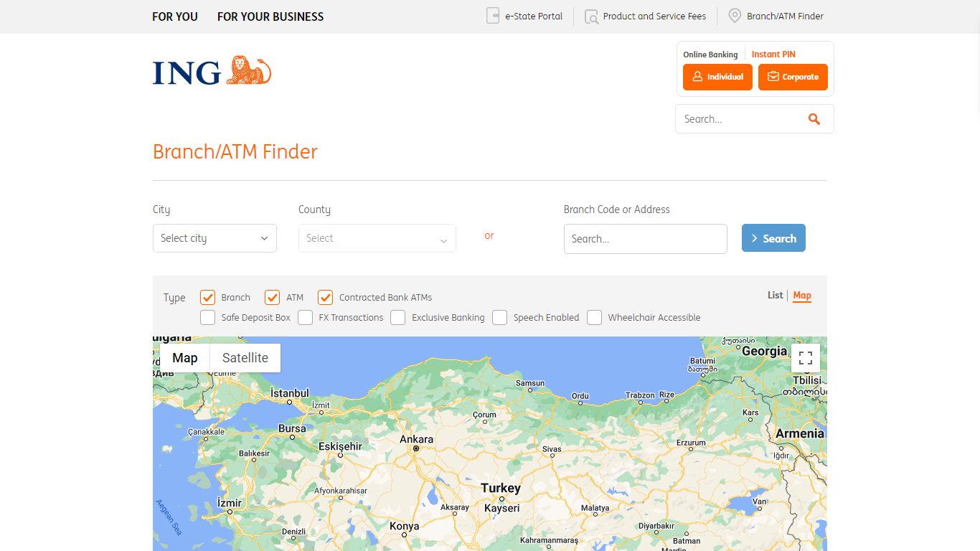Click Trabzon label on the map
Screen dimensions: 980x551
tap(640, 395)
